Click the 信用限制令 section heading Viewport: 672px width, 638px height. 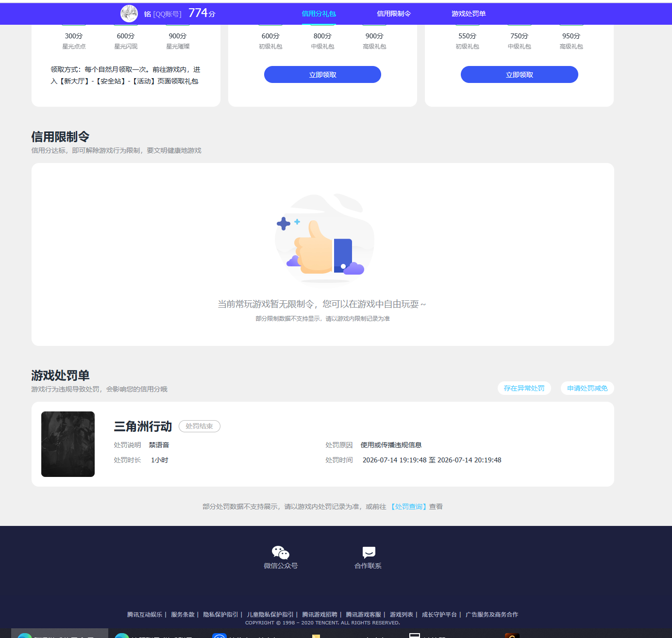60,137
